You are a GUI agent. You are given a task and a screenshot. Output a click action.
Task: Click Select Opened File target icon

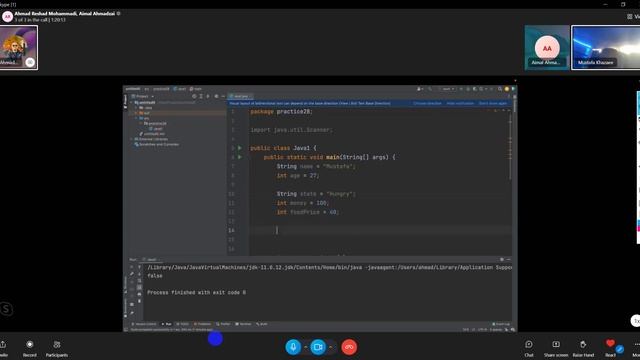click(x=194, y=96)
